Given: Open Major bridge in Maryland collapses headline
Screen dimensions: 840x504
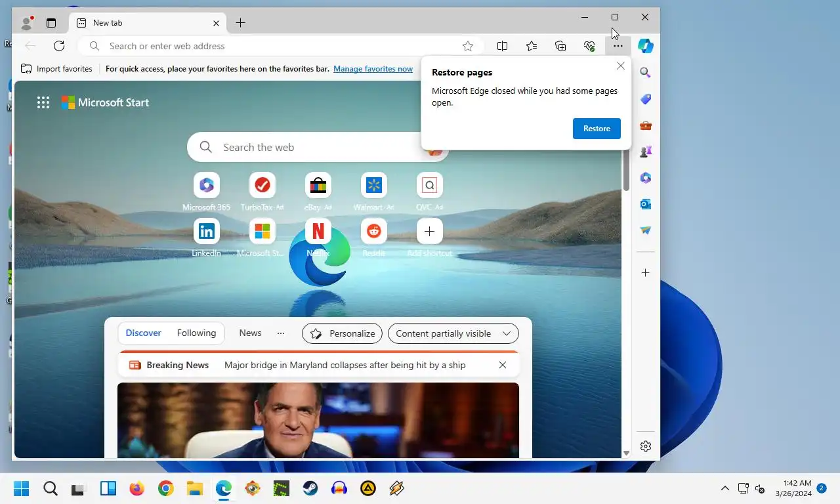Looking at the screenshot, I should point(345,365).
